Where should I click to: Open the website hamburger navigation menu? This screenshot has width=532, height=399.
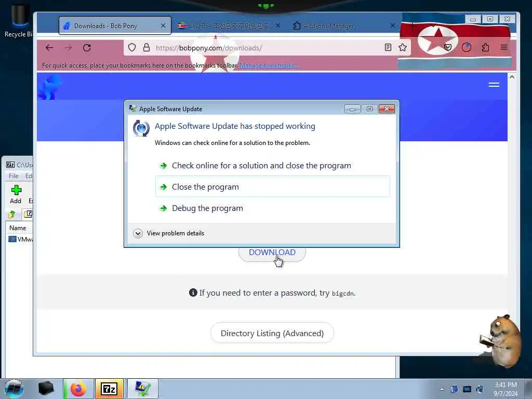(494, 85)
